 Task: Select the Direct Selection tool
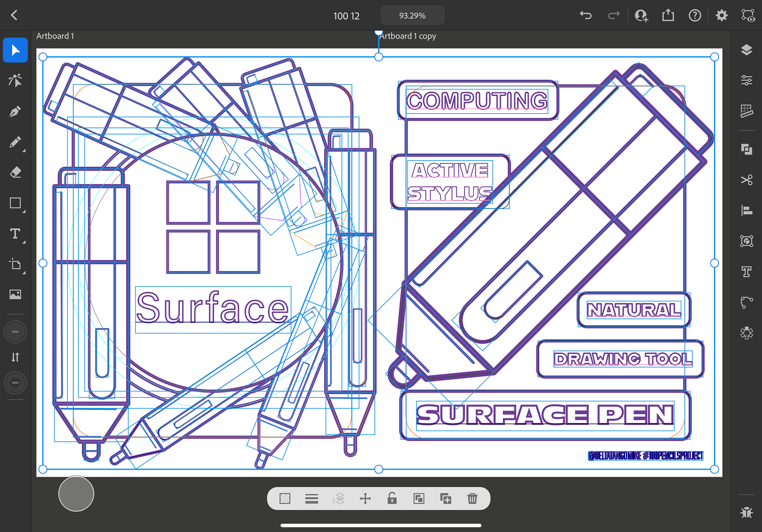15,81
